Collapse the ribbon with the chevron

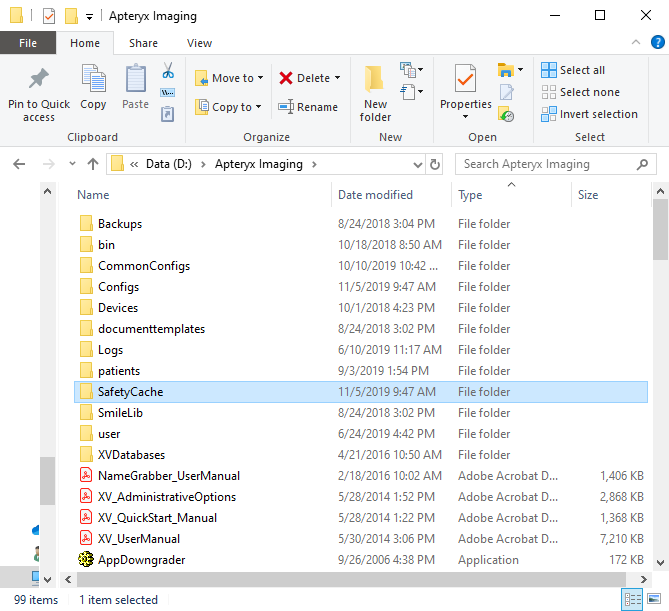636,42
